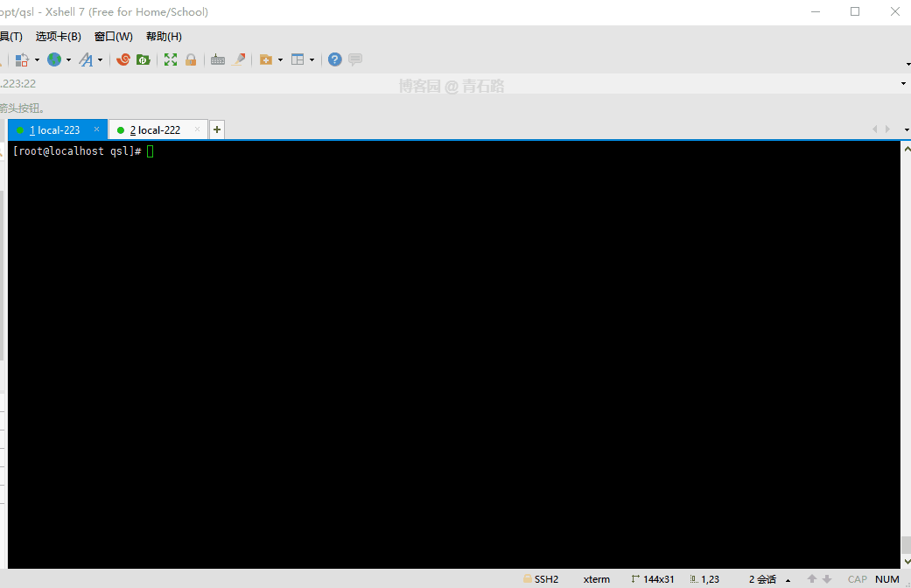Viewport: 911px width, 588px height.
Task: Open the font settings icon
Action: [86, 59]
